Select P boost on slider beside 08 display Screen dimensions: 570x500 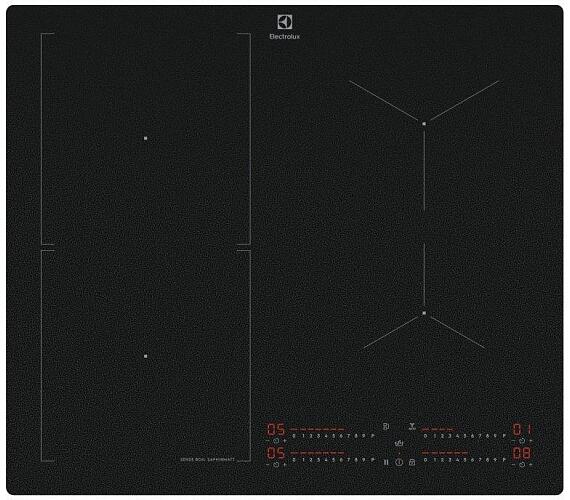coord(504,460)
